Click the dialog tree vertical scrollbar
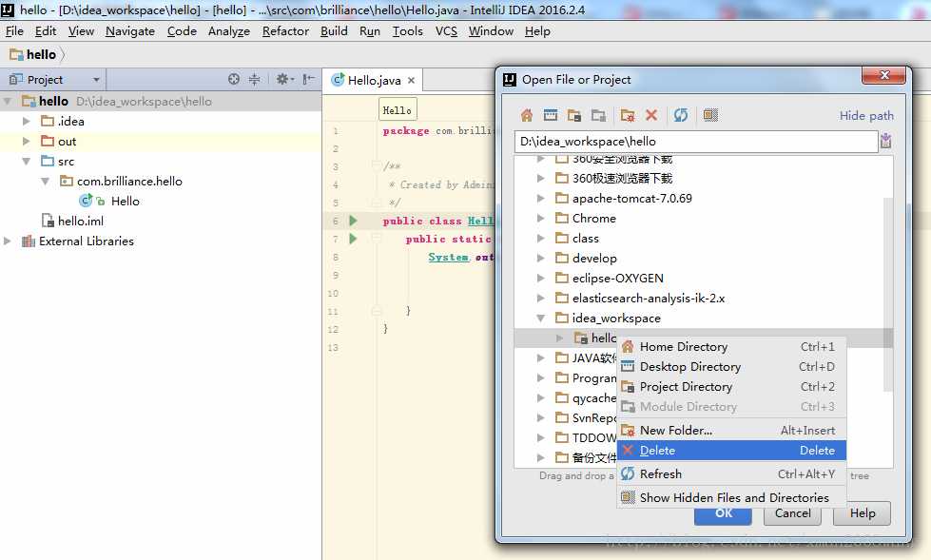Viewport: 931px width, 560px height. click(888, 294)
